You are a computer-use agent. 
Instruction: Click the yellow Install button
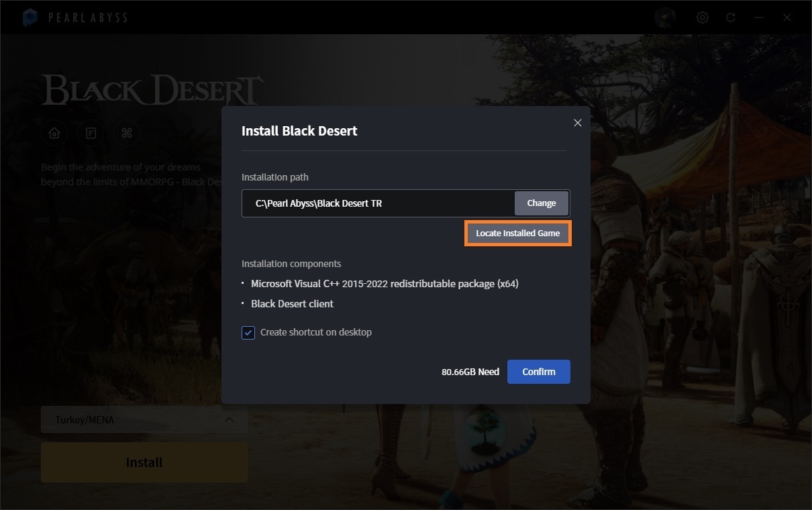(144, 462)
